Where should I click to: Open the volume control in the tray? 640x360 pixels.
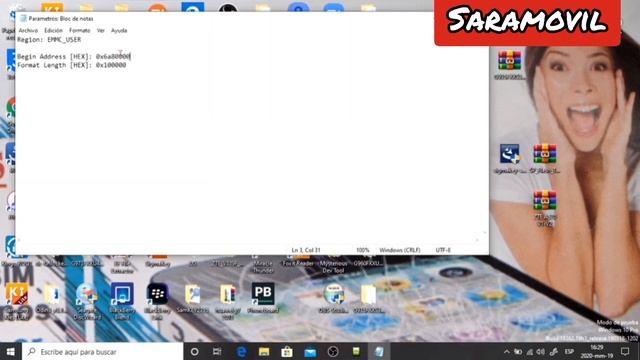click(x=541, y=351)
